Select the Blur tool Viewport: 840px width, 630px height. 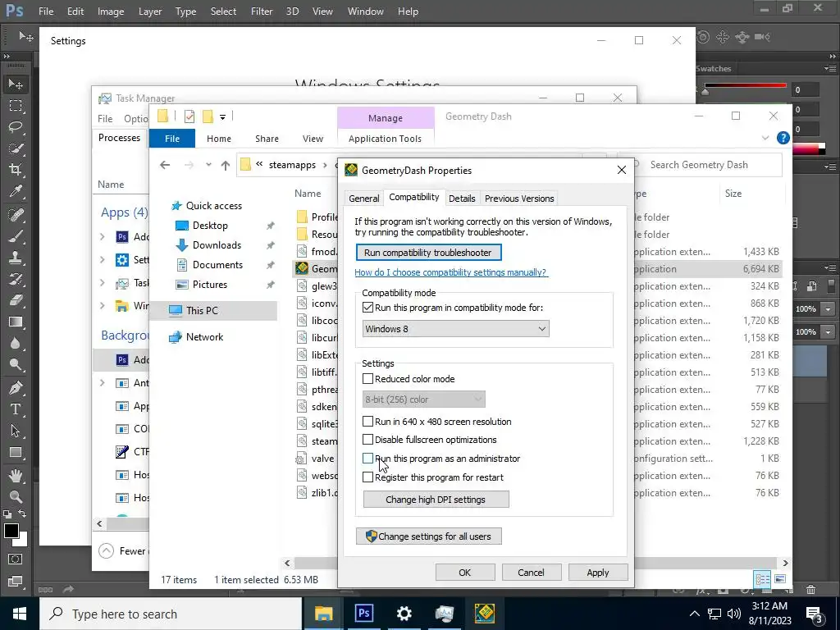tap(16, 344)
